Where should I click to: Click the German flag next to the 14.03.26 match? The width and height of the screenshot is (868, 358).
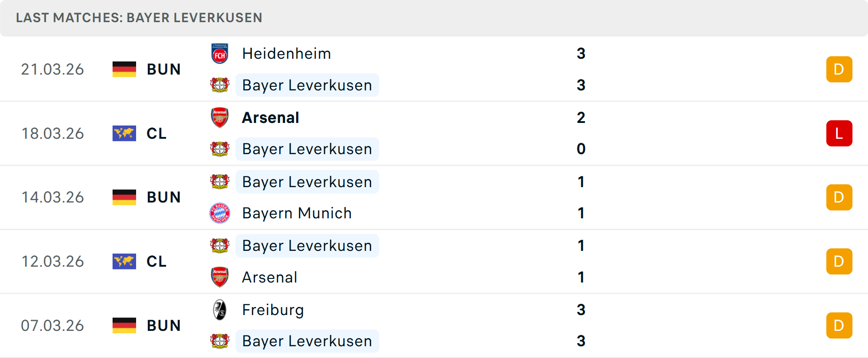pos(124,197)
